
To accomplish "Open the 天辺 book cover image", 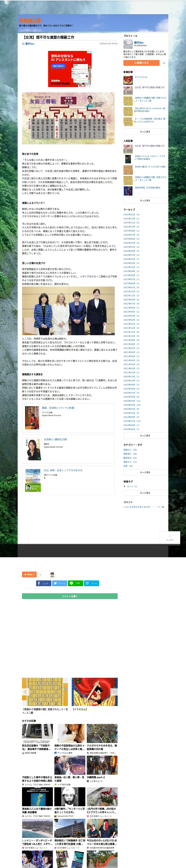I will point(33,480).
